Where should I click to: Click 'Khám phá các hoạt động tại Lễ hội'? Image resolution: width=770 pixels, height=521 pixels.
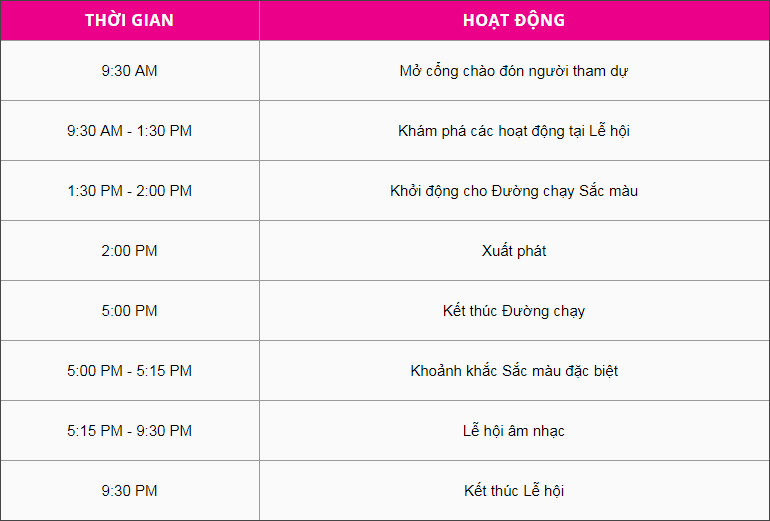(x=514, y=131)
